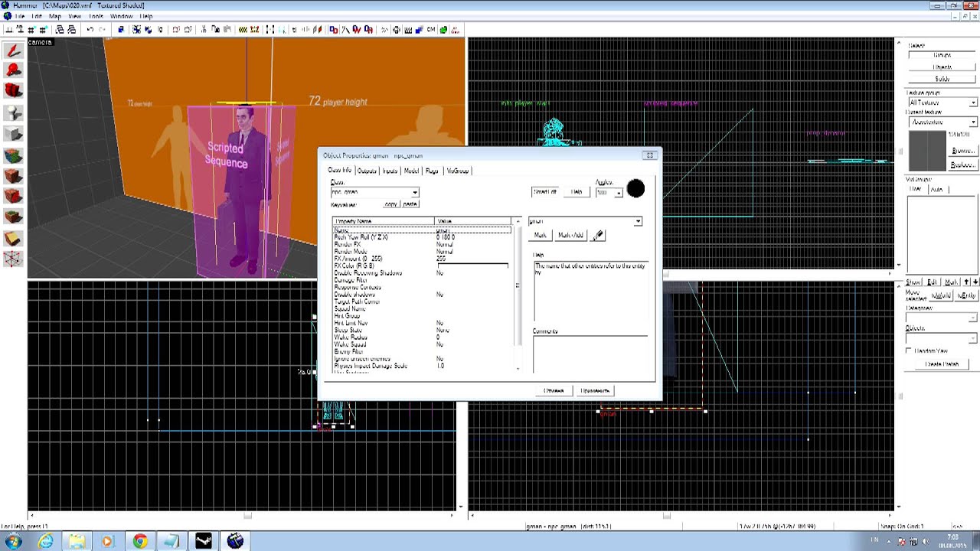Click the Undo arrow in toolbar
The image size is (980, 551).
tap(90, 29)
